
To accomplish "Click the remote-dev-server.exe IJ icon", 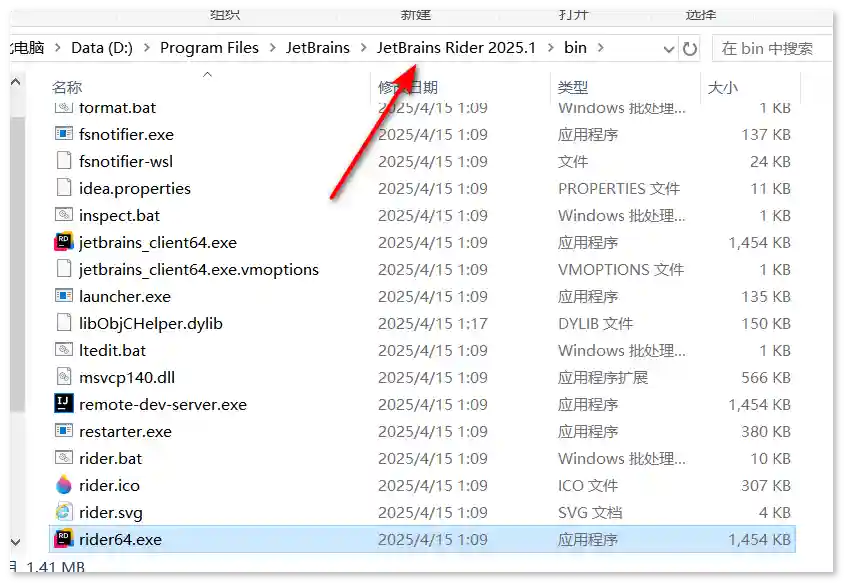I will pyautogui.click(x=64, y=404).
